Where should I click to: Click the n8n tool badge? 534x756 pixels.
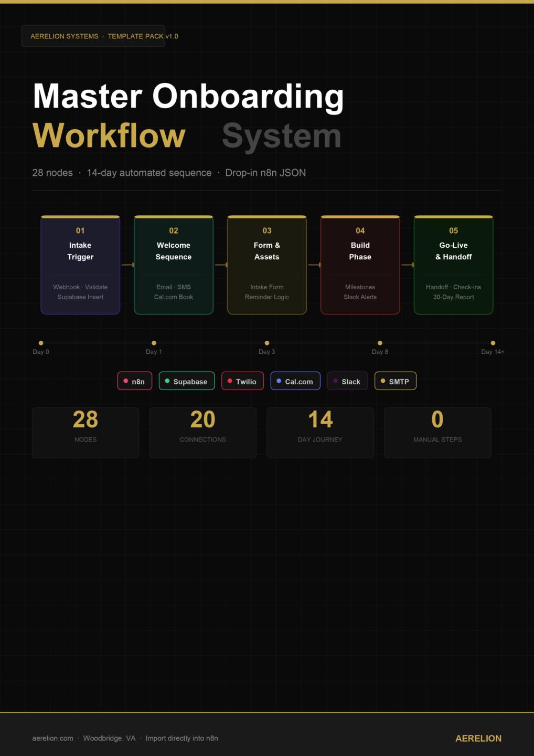click(x=135, y=381)
